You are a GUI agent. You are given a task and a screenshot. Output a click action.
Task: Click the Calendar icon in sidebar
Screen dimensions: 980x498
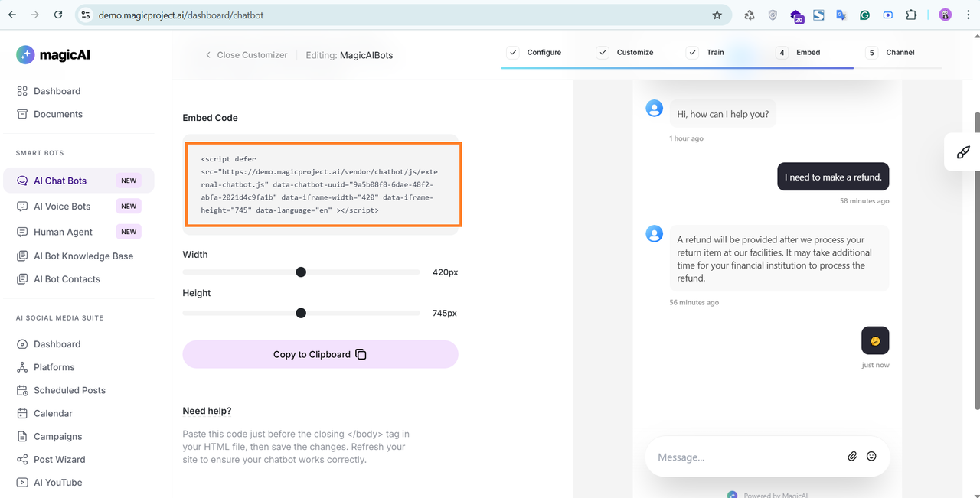pyautogui.click(x=22, y=413)
